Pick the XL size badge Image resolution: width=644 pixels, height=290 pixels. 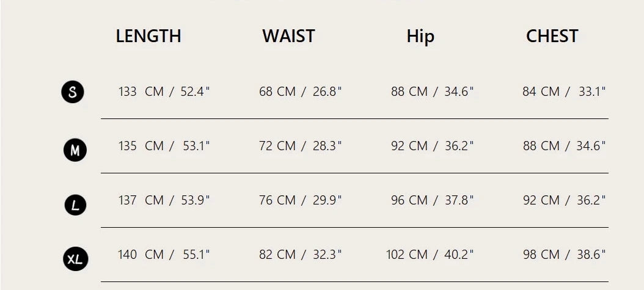(76, 259)
